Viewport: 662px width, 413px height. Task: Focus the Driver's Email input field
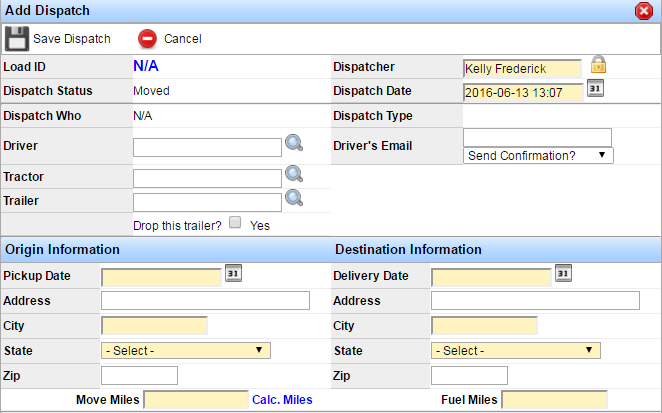(537, 138)
